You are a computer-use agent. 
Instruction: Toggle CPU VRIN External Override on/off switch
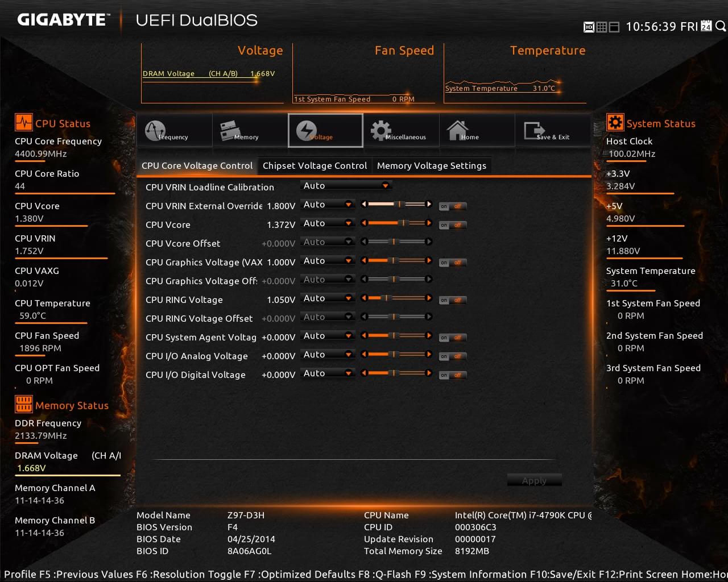pos(453,206)
